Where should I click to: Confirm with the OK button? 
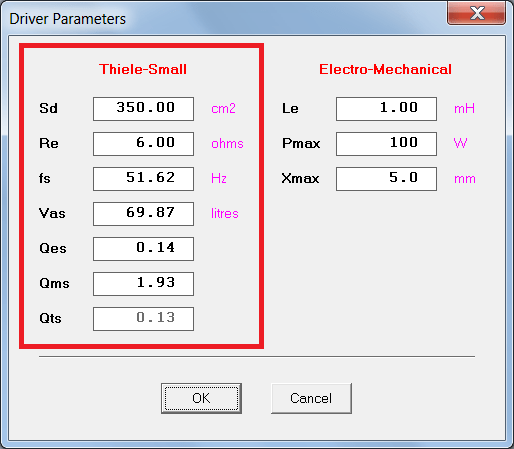point(201,398)
